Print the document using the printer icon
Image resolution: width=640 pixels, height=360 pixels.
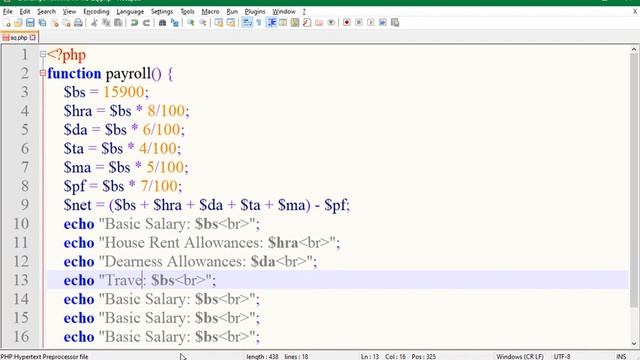click(x=78, y=23)
